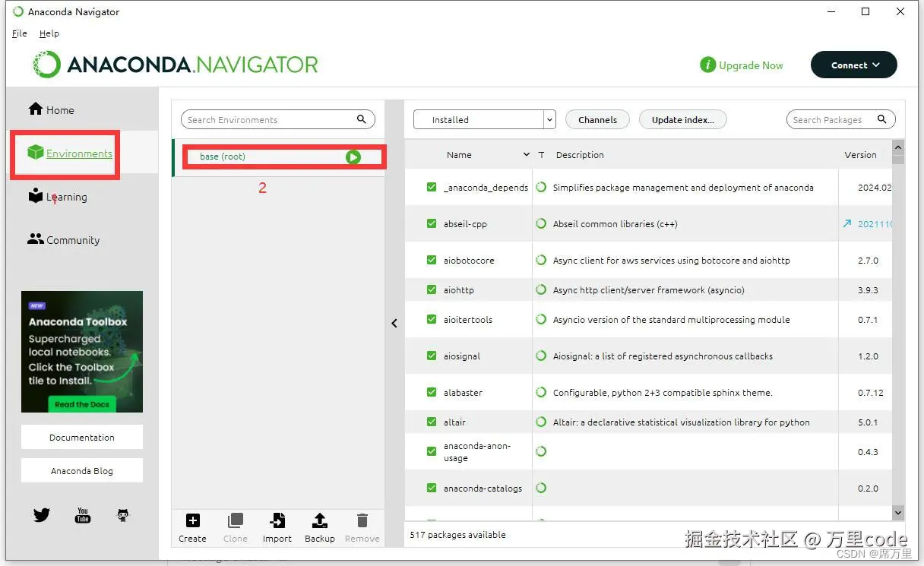Open the Learning section

[x=58, y=196]
